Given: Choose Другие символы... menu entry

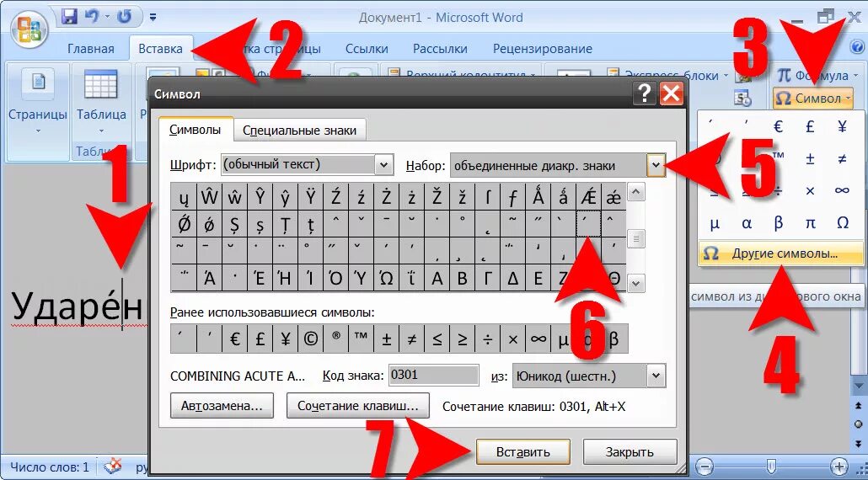Looking at the screenshot, I should coord(781,253).
